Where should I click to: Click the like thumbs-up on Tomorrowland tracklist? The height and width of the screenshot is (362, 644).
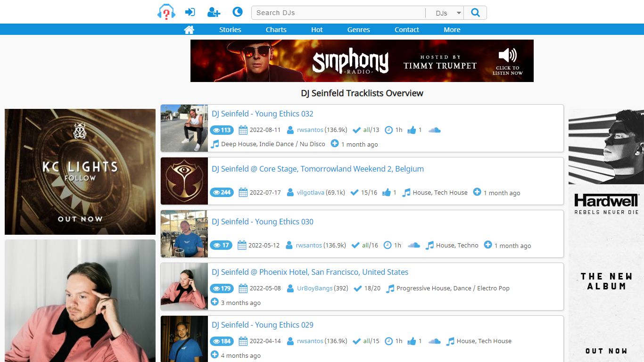pyautogui.click(x=387, y=192)
